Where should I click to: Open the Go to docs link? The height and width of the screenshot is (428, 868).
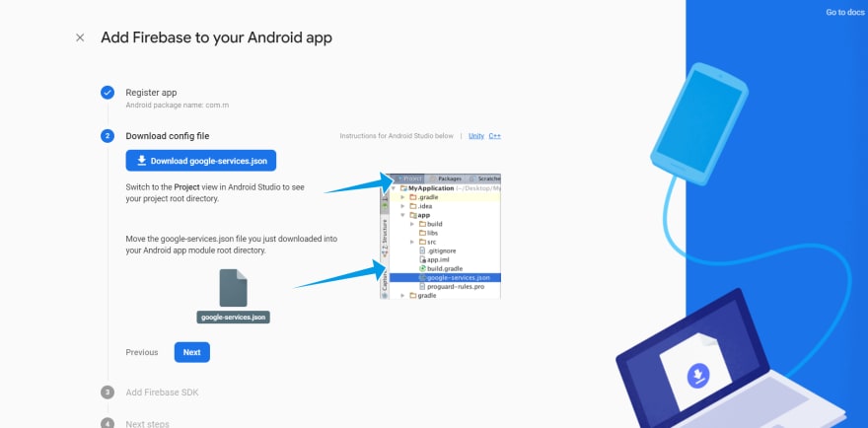844,12
